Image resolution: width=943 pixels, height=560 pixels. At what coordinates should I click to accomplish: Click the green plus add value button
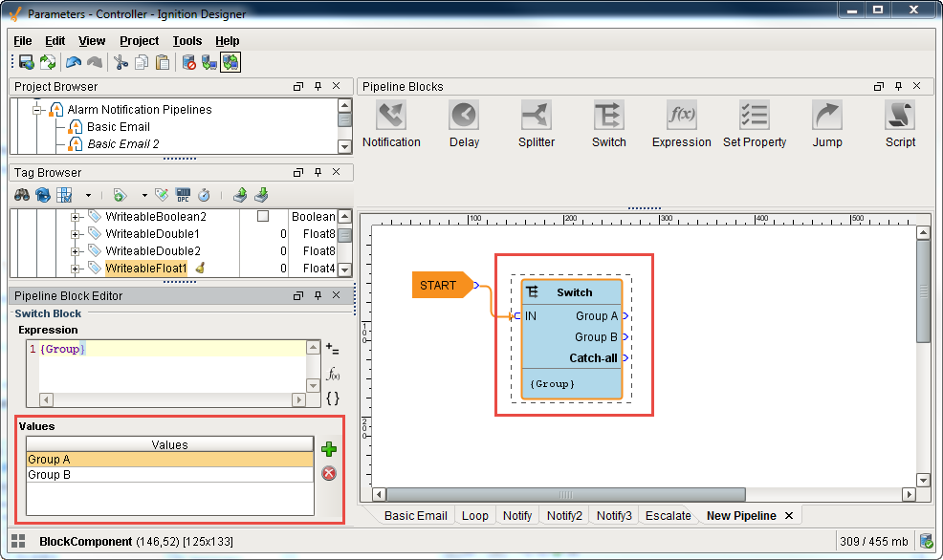coord(329,449)
